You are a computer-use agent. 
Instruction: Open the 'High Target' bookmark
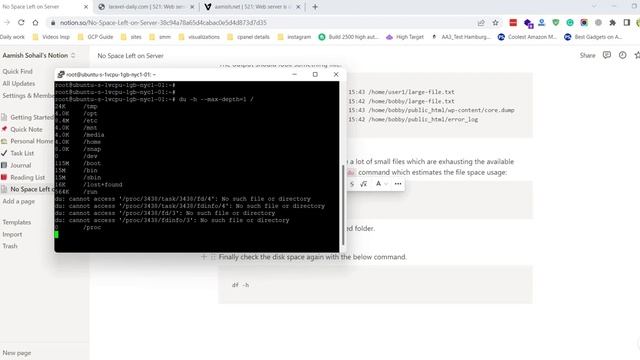pyautogui.click(x=405, y=37)
